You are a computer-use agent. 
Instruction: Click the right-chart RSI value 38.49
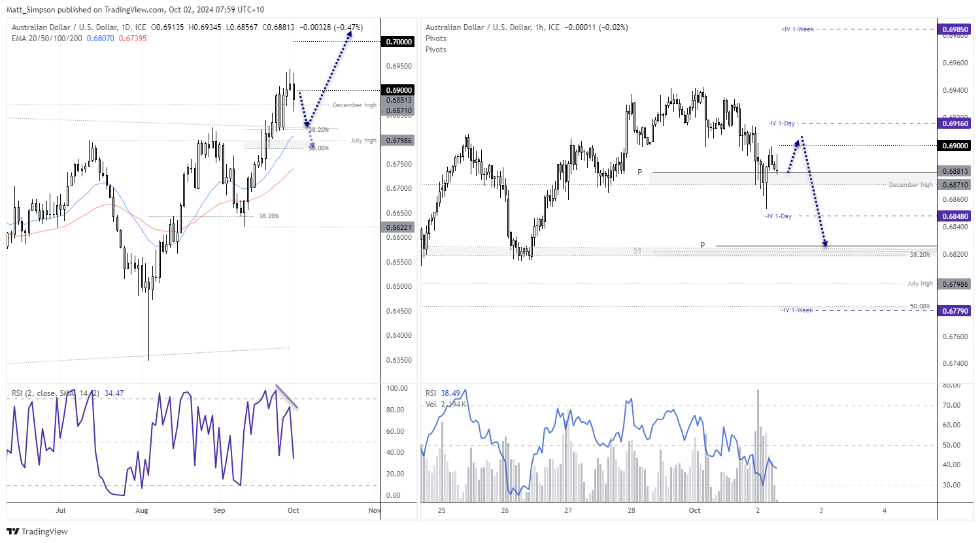(450, 393)
